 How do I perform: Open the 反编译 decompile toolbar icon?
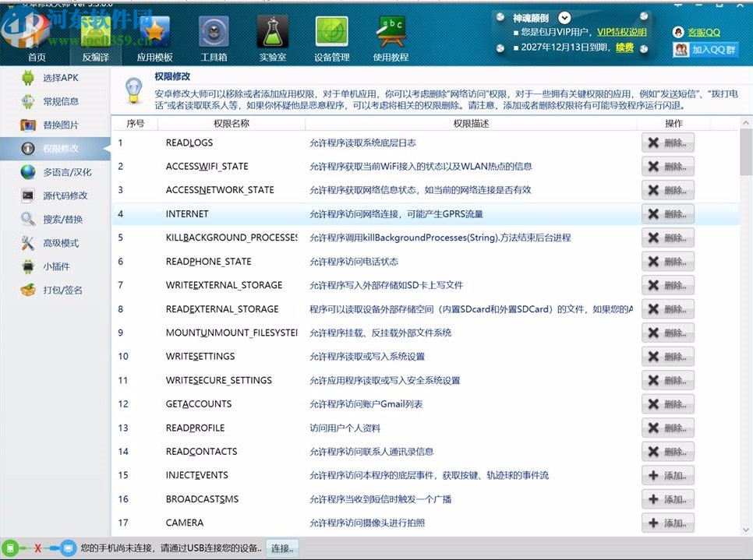tap(96, 33)
